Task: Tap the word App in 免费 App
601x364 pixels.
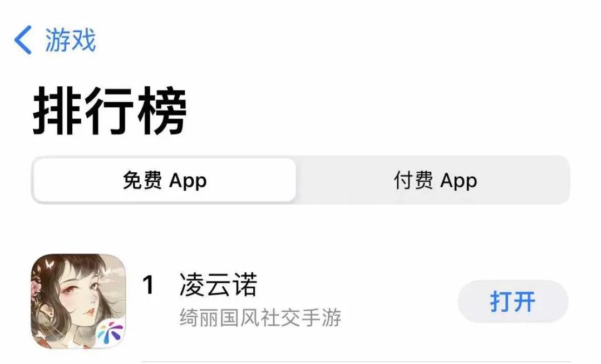Action: [x=188, y=180]
